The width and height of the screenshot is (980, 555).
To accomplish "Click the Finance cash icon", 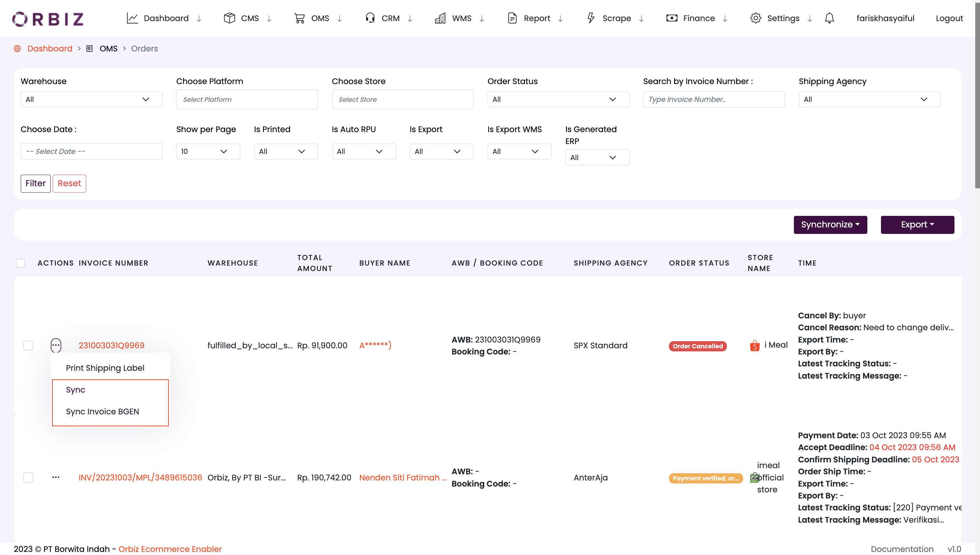I will pyautogui.click(x=672, y=18).
